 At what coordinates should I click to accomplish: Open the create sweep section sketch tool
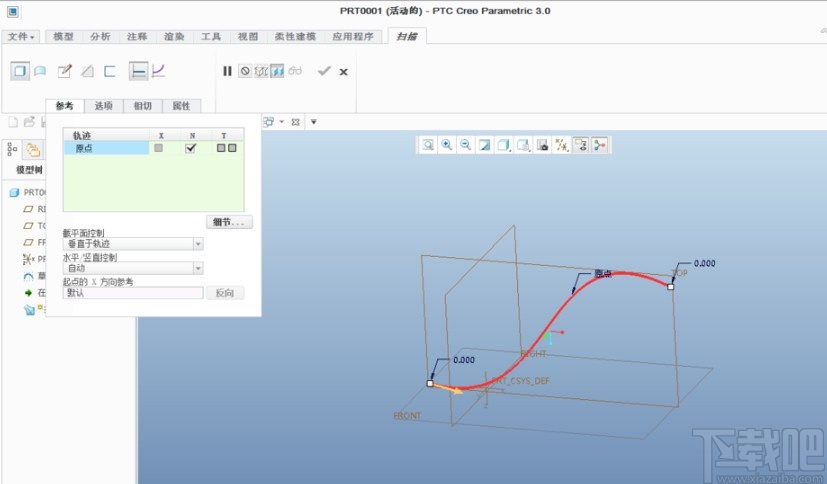(x=64, y=71)
